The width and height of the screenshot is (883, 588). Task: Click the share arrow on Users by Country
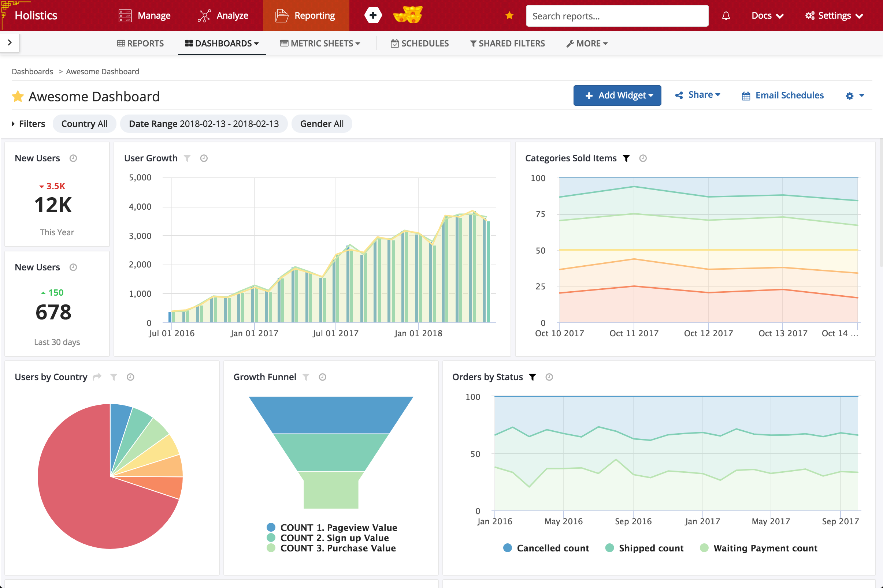97,377
